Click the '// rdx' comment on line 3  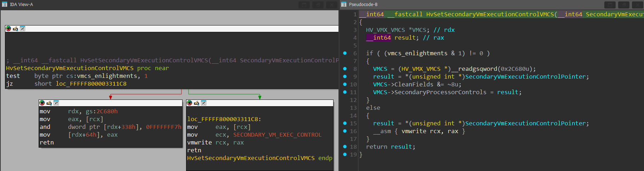click(444, 30)
